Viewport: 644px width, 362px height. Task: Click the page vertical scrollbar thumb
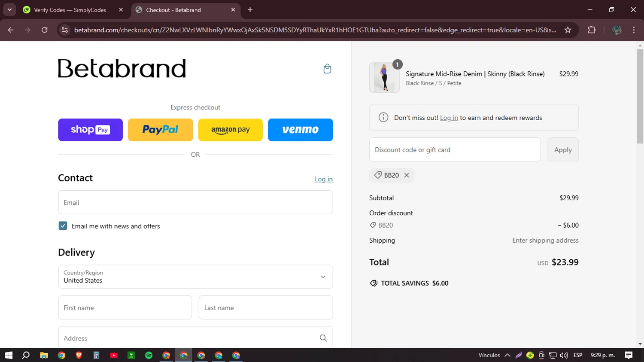pyautogui.click(x=640, y=96)
